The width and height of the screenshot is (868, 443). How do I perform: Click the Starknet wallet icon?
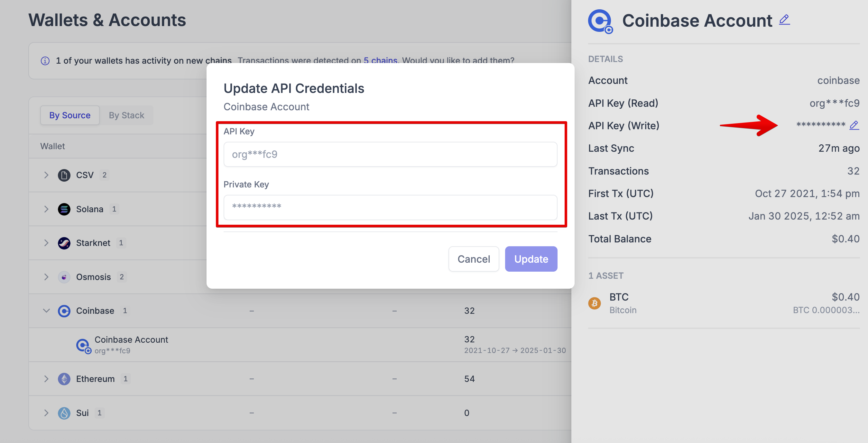coord(64,243)
